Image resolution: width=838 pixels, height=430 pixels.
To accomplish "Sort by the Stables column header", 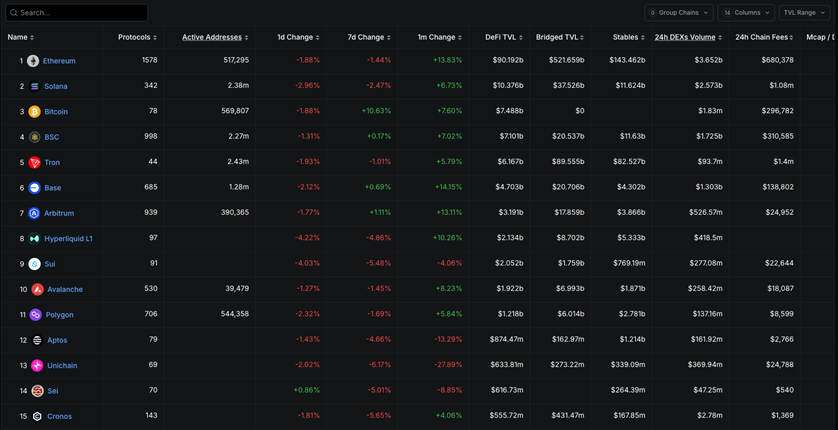I will [628, 37].
